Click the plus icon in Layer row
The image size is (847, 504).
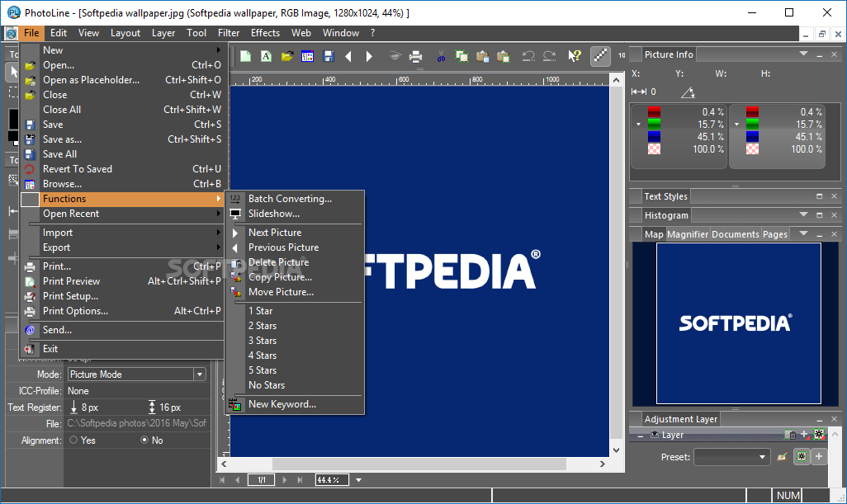804,435
